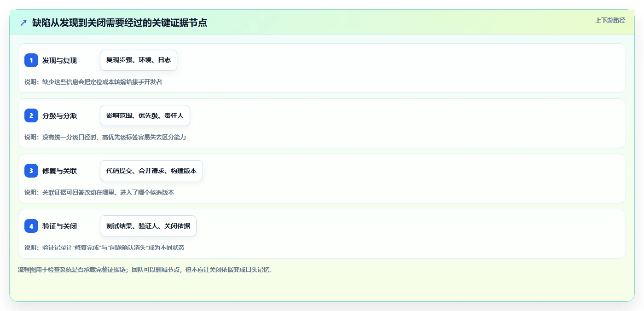Select step number badge 2

click(31, 115)
